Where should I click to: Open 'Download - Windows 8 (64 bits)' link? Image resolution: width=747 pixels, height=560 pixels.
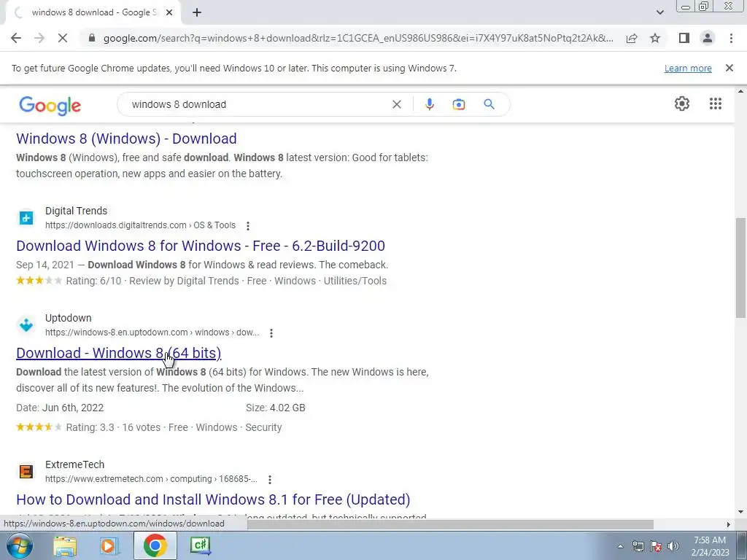click(119, 353)
